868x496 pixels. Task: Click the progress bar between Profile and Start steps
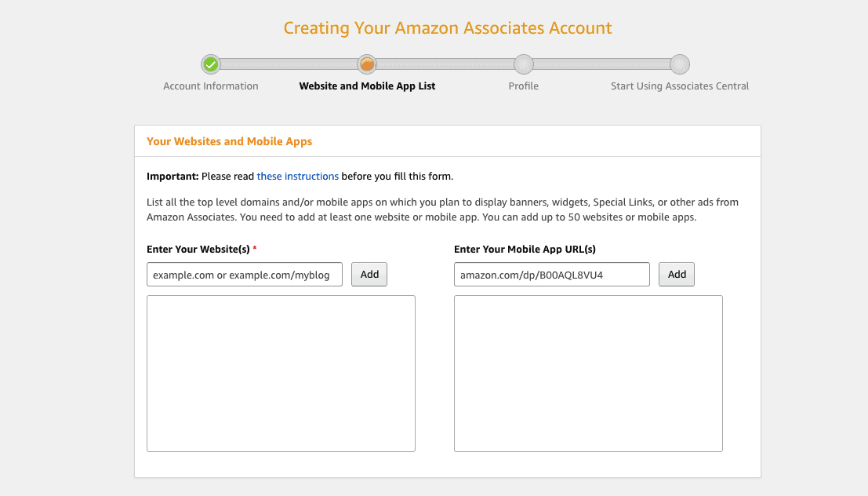tap(601, 65)
